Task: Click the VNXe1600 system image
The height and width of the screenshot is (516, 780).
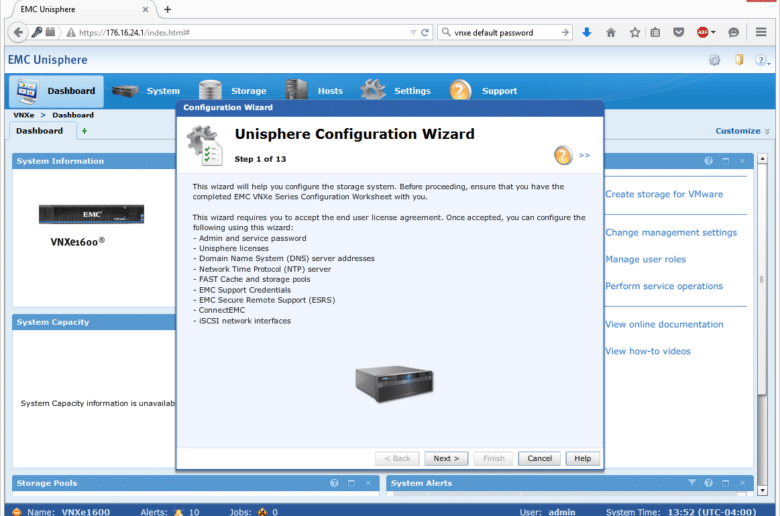Action: [x=92, y=214]
